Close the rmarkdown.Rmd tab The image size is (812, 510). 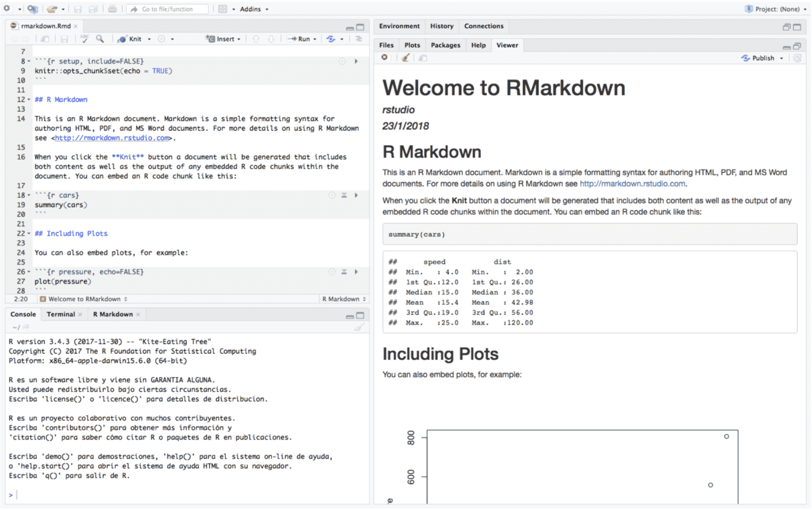point(76,26)
